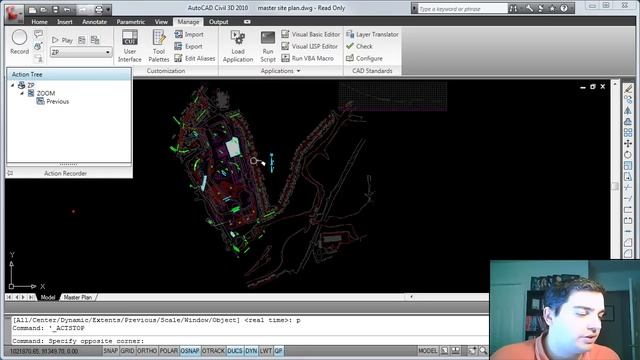Click Load Application
The image size is (640, 360).
click(238, 46)
